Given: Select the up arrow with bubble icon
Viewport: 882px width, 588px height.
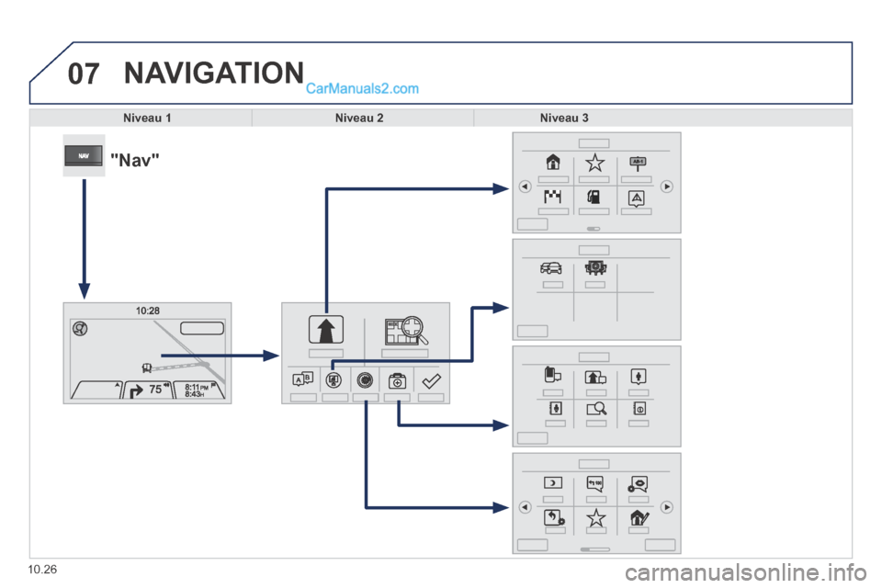Looking at the screenshot, I should pos(595,377).
